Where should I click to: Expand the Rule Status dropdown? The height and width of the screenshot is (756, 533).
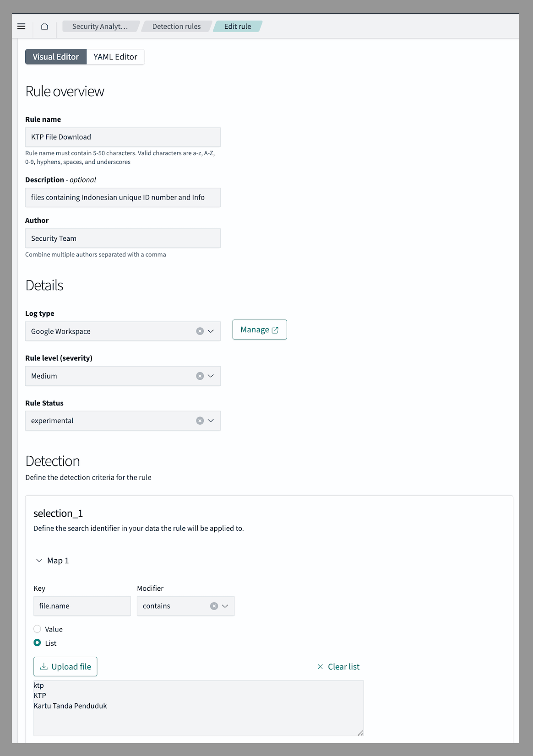[x=211, y=421]
